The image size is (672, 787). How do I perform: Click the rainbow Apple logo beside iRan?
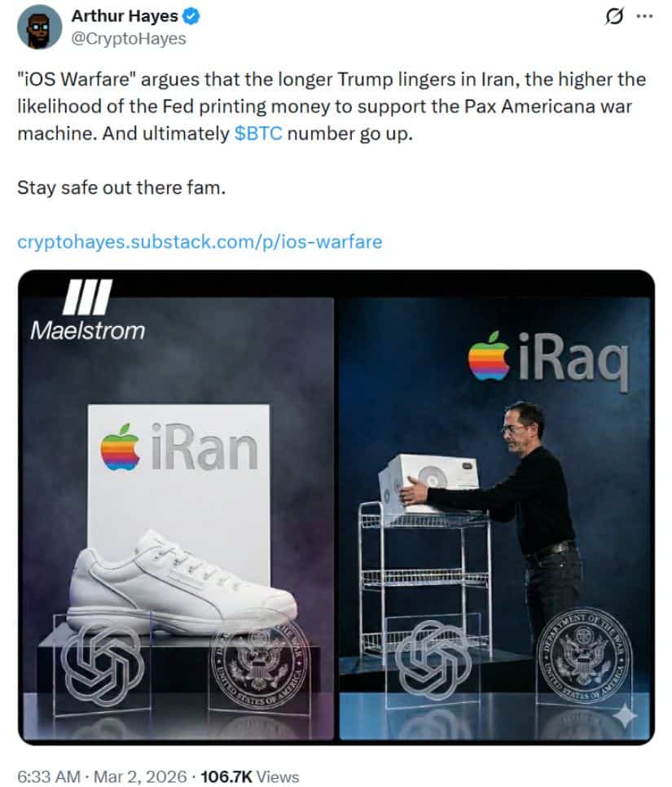(x=120, y=446)
